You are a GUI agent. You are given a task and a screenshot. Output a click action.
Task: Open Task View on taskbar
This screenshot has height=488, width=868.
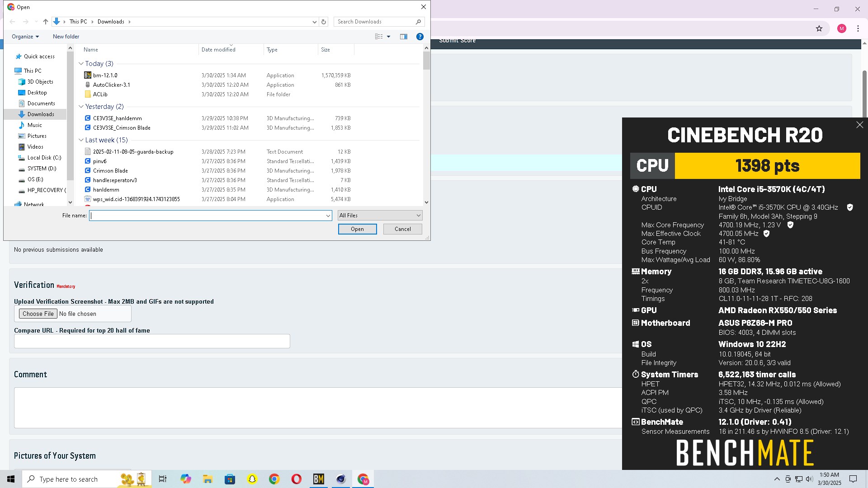[x=163, y=479]
